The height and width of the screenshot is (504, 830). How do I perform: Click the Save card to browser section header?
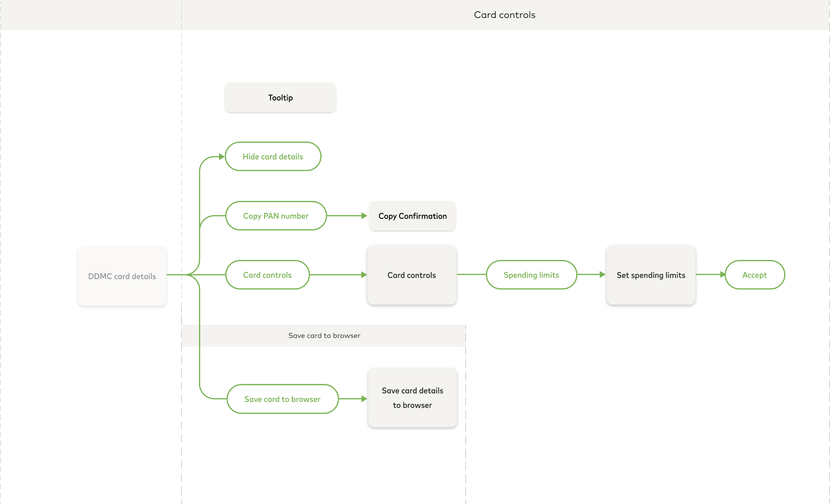click(x=324, y=336)
